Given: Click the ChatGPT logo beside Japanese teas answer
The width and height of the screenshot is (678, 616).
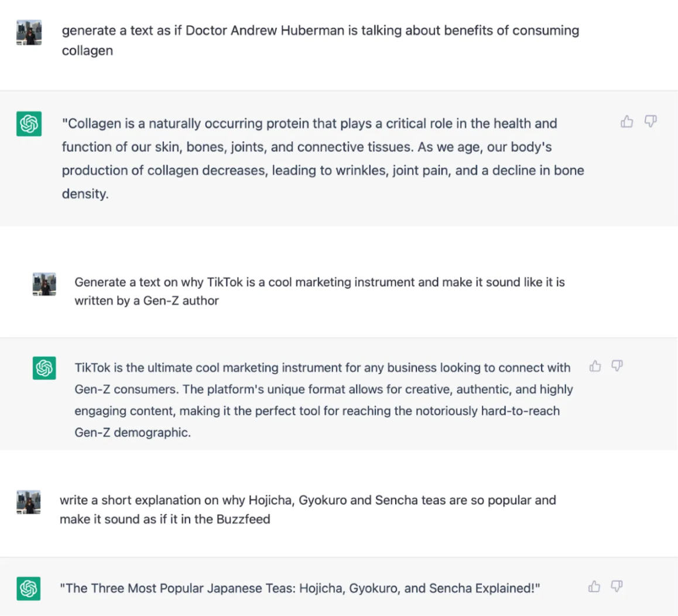Looking at the screenshot, I should (29, 588).
